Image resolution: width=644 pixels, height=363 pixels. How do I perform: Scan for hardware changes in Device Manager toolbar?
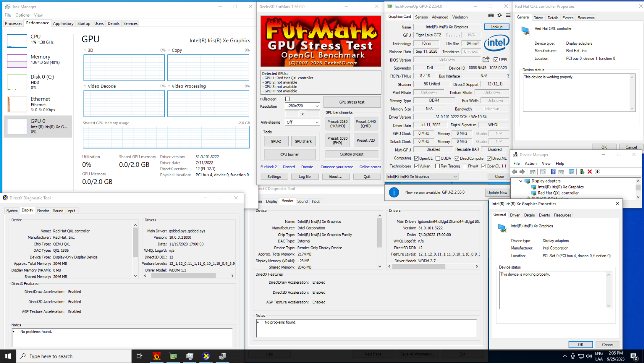[x=572, y=172]
